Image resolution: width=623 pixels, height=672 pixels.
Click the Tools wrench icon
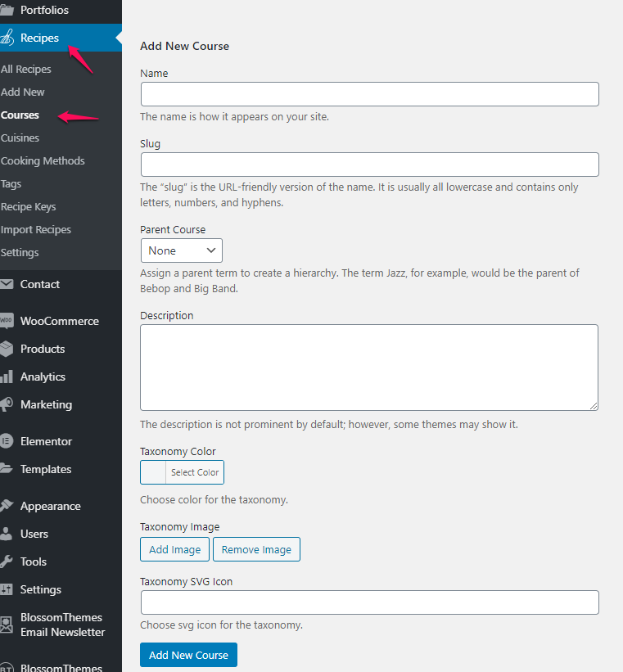7,562
